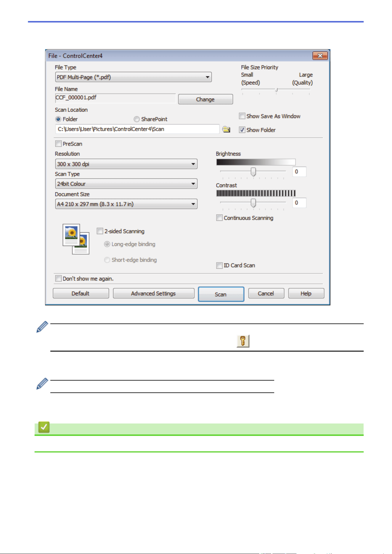This screenshot has width=392, height=554.
Task: Enable the PreScan checkbox
Action: pos(58,144)
